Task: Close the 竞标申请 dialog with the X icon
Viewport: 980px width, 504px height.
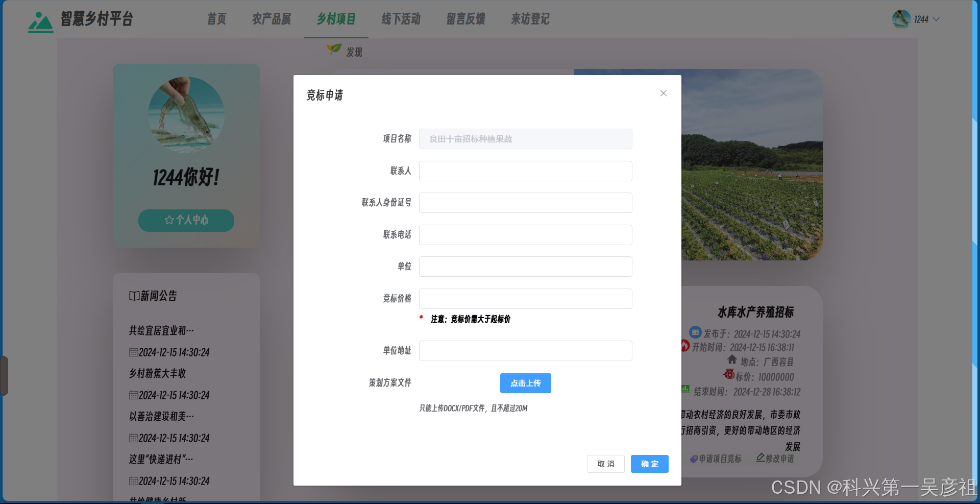Action: 663,93
